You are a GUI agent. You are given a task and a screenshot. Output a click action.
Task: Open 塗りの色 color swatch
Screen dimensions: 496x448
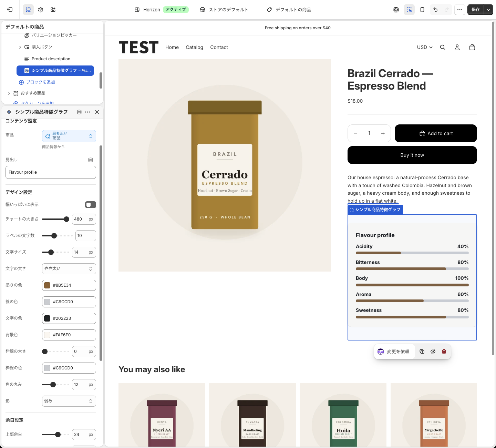coord(47,285)
